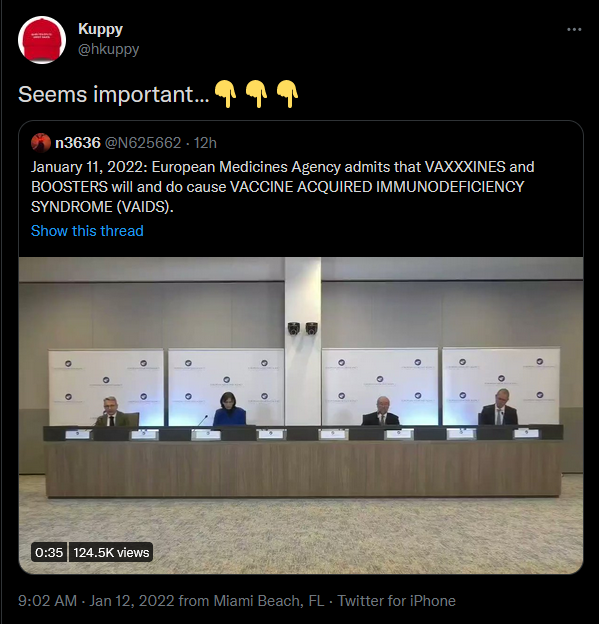599x624 pixels.
Task: Open Kuppy's red hat profile picture
Action: (42, 40)
